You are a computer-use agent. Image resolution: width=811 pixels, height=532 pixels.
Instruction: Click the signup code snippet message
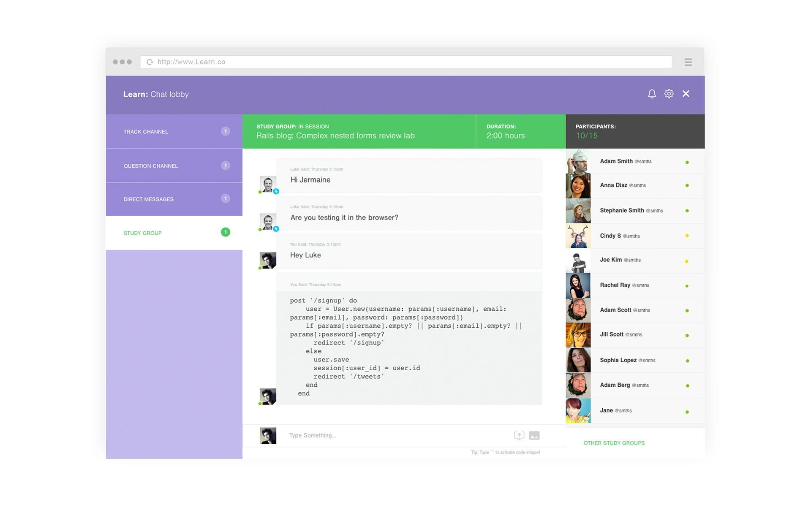click(x=409, y=339)
